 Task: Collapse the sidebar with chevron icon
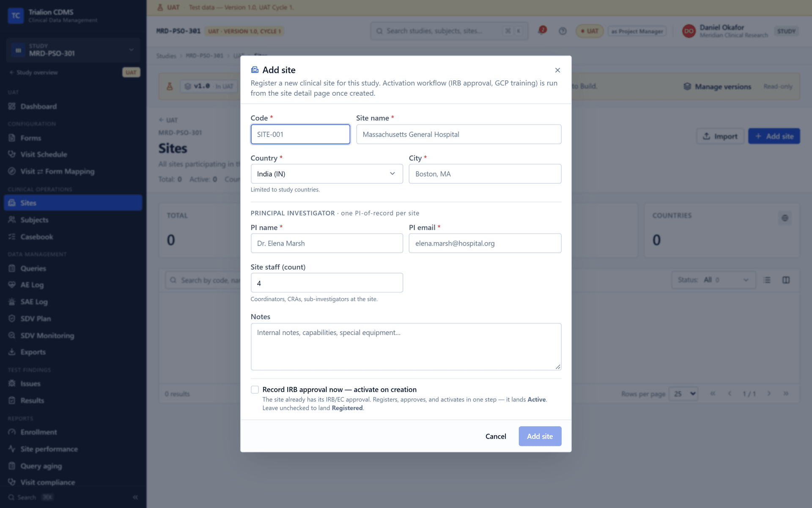pyautogui.click(x=135, y=497)
